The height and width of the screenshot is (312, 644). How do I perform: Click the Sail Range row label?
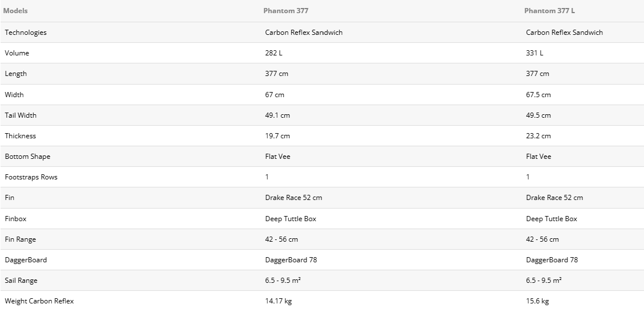21,281
